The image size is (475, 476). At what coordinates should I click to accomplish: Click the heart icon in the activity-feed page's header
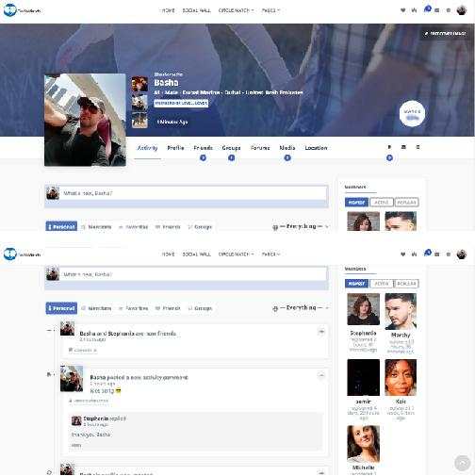click(403, 254)
